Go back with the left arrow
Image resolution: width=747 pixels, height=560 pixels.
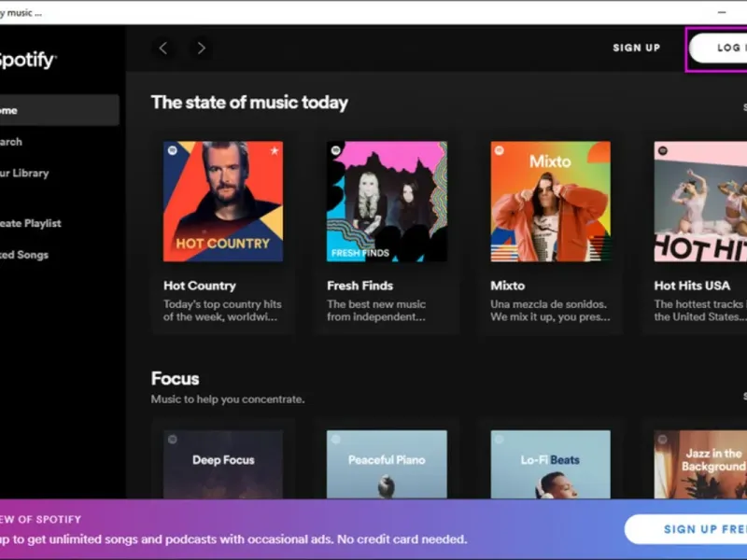(162, 49)
